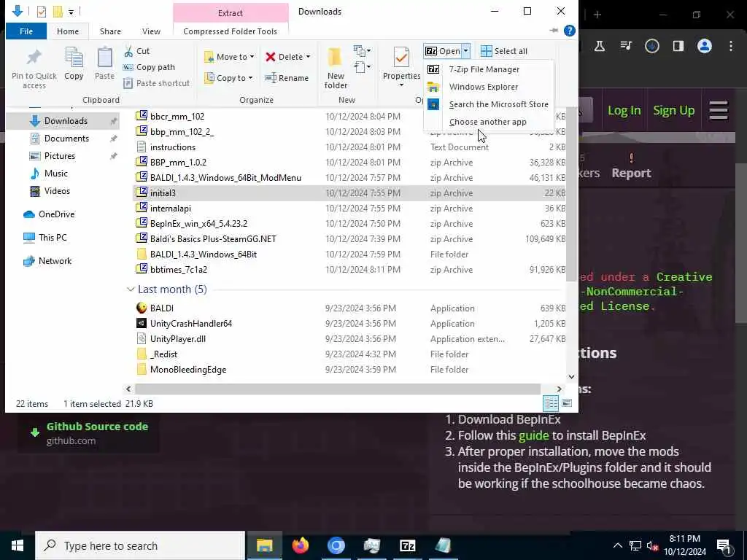Select Choose another app option
747x560 pixels.
487,122
